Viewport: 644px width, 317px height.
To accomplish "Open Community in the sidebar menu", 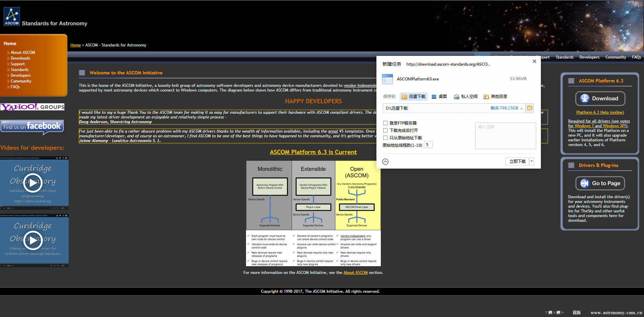I will coord(21,81).
